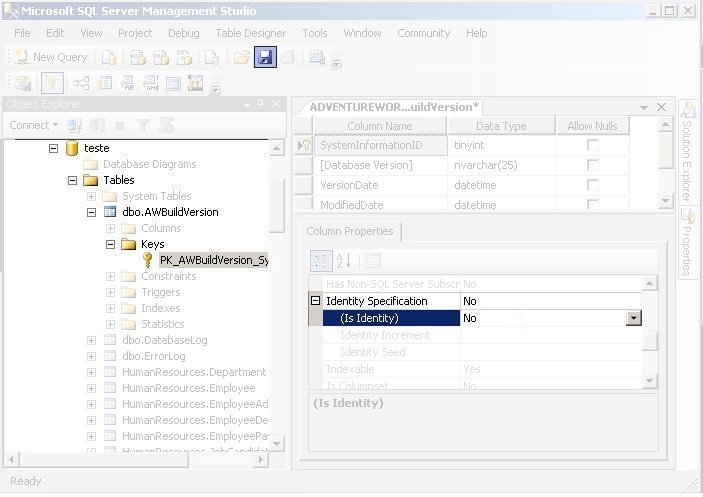
Task: Open the Manage Check Constraints icon
Action: click(173, 83)
